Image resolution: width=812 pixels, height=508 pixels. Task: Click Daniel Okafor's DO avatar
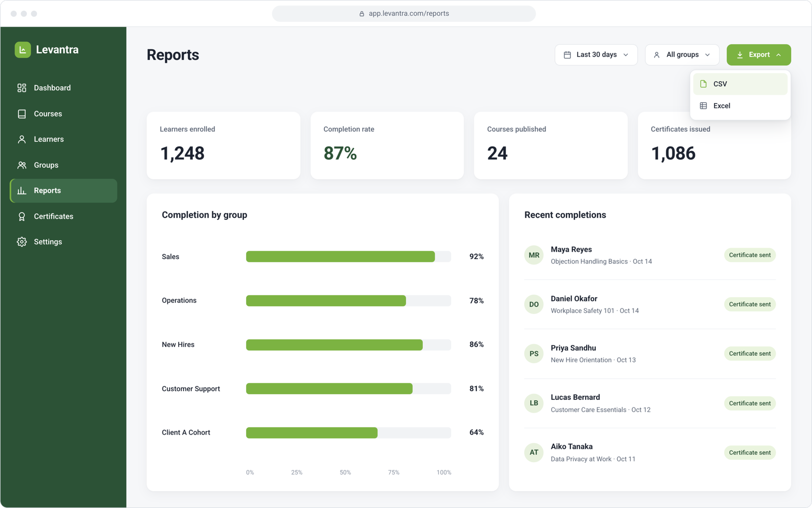534,304
